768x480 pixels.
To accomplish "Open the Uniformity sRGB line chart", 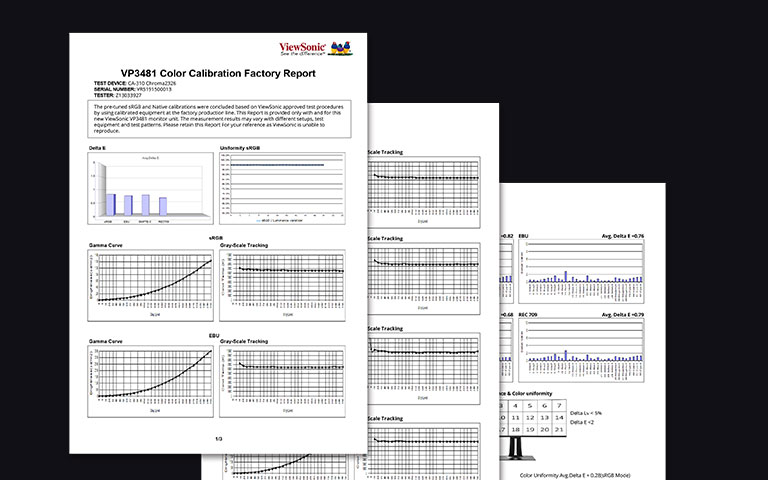I will [x=282, y=189].
